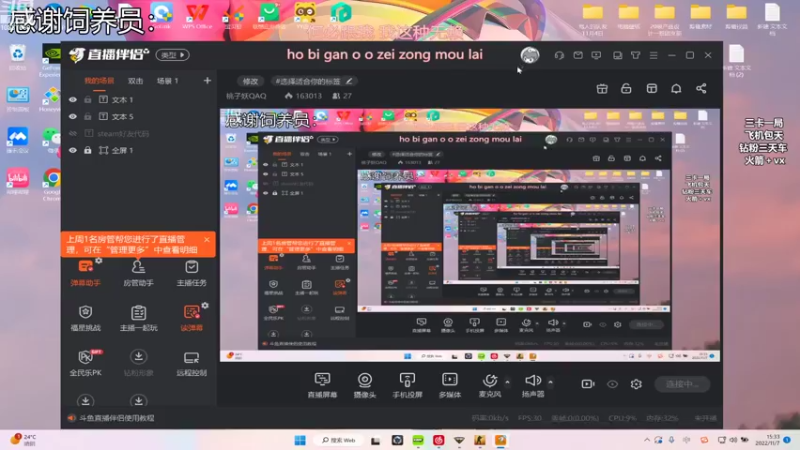Open the hamburger main menu
This screenshot has width=800, height=450.
tap(654, 55)
